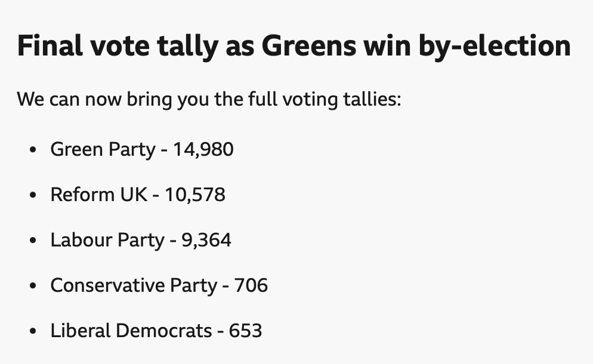Click the bullet point before Green Party

[33, 150]
